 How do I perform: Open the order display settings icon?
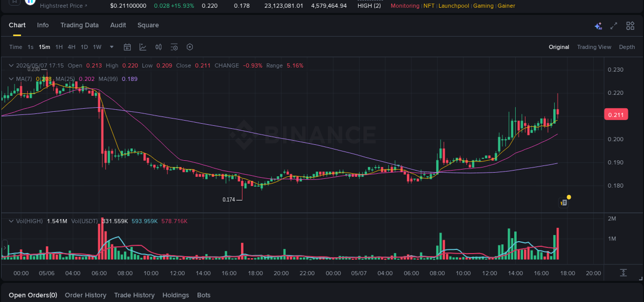(174, 47)
